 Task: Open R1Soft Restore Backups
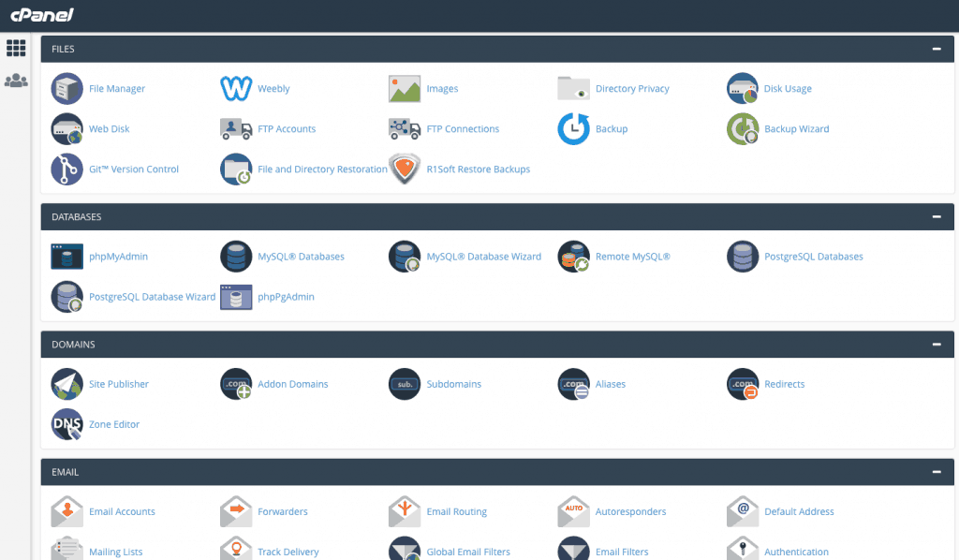(x=479, y=169)
